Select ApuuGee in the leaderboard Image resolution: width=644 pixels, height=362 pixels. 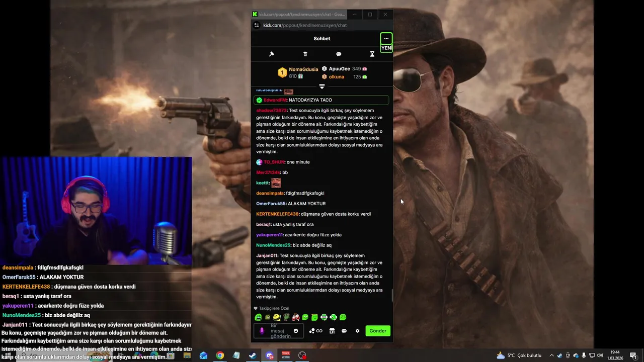[339, 69]
